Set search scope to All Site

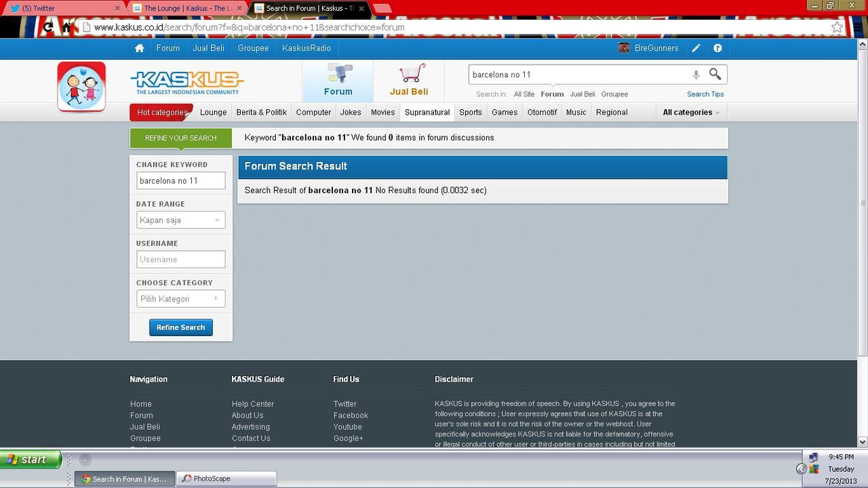(x=524, y=94)
